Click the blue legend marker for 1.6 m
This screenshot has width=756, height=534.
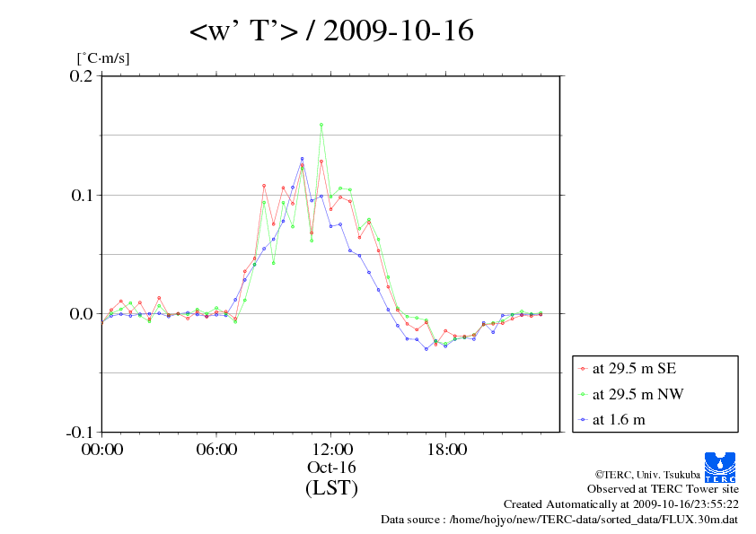(x=583, y=420)
